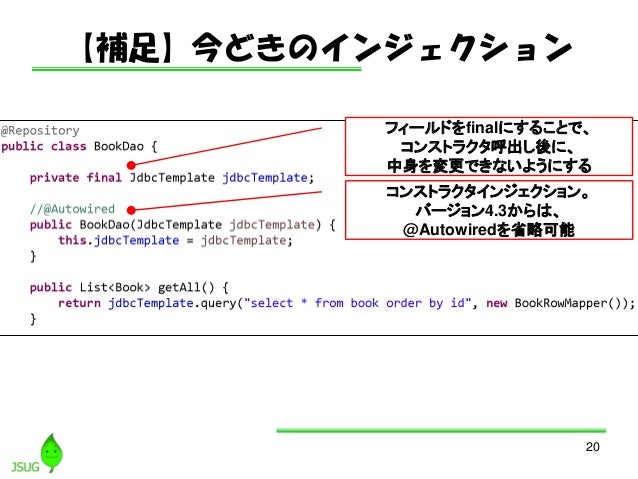Click 'private' keyword on the field line
This screenshot has height=479, width=638.
tap(55, 178)
